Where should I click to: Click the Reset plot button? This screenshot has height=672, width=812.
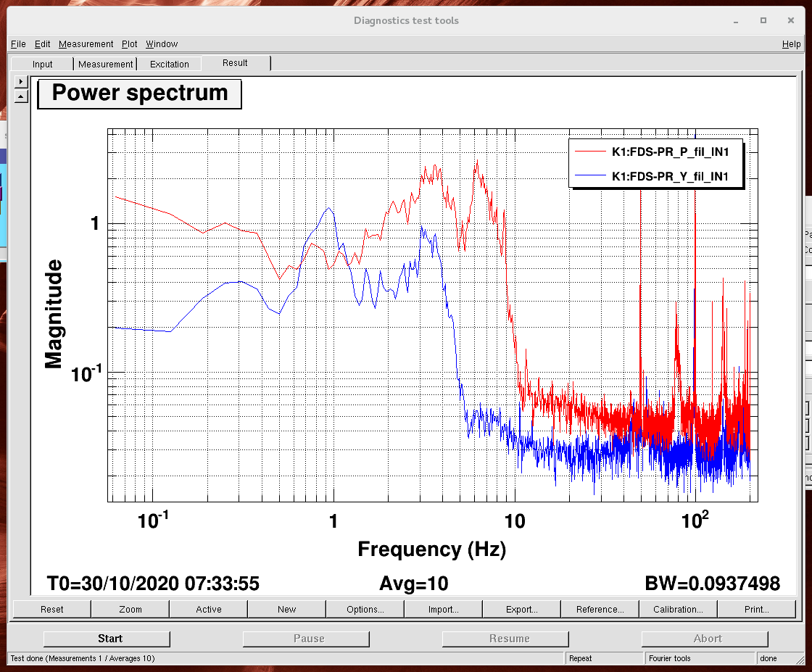[52, 609]
